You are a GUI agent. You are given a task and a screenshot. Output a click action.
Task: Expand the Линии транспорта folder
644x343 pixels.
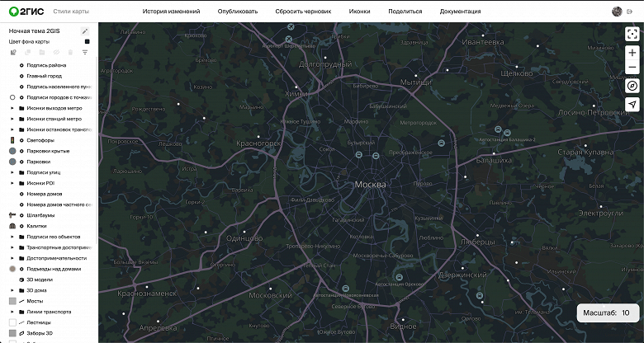(x=12, y=312)
